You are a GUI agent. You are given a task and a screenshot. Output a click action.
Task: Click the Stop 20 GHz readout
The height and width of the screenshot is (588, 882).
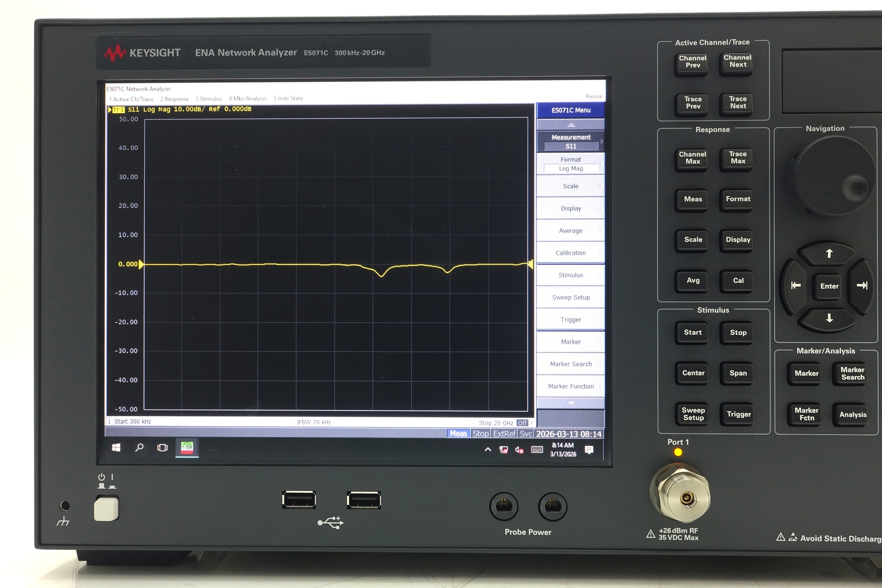point(496,423)
